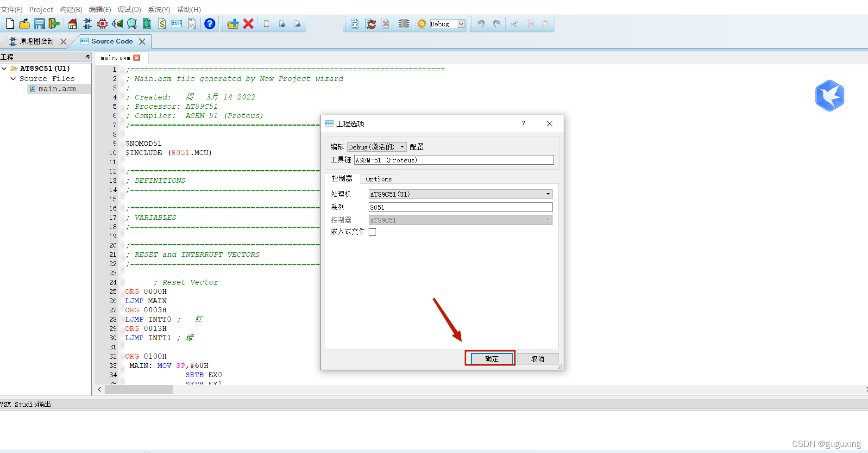Click the Undo arrow icon
The height and width of the screenshot is (453, 868).
pos(481,24)
